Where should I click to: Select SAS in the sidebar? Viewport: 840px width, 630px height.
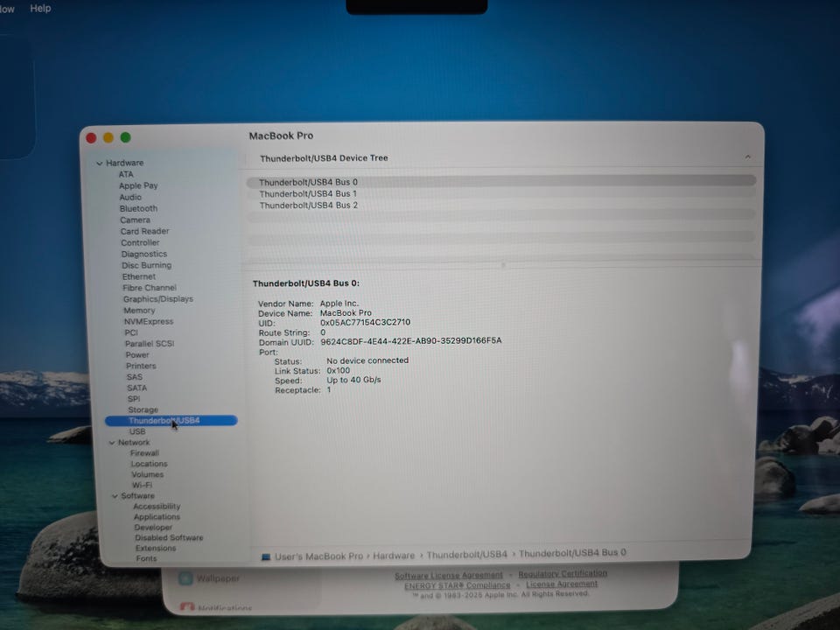coord(135,377)
